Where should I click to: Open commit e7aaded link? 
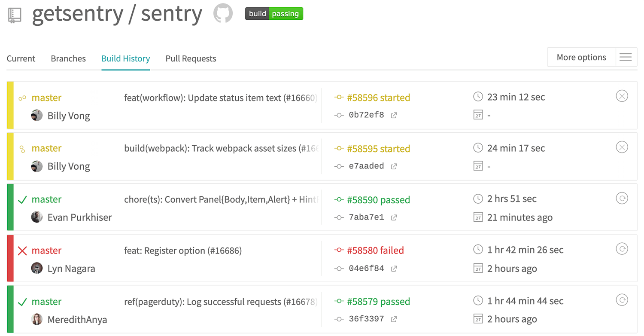366,166
